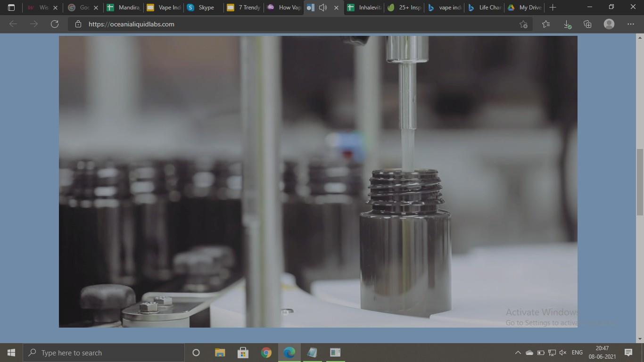644x362 pixels.
Task: Open ENG input language selector
Action: [577, 353]
